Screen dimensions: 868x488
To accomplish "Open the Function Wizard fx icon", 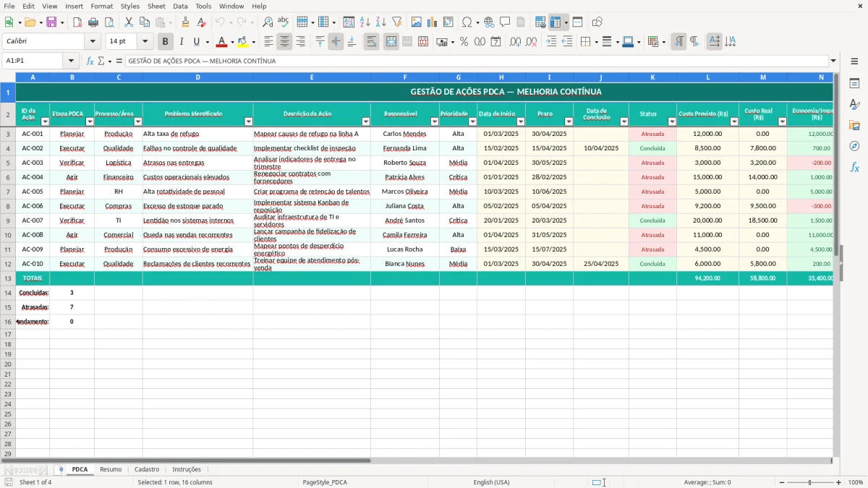I will [x=90, y=61].
